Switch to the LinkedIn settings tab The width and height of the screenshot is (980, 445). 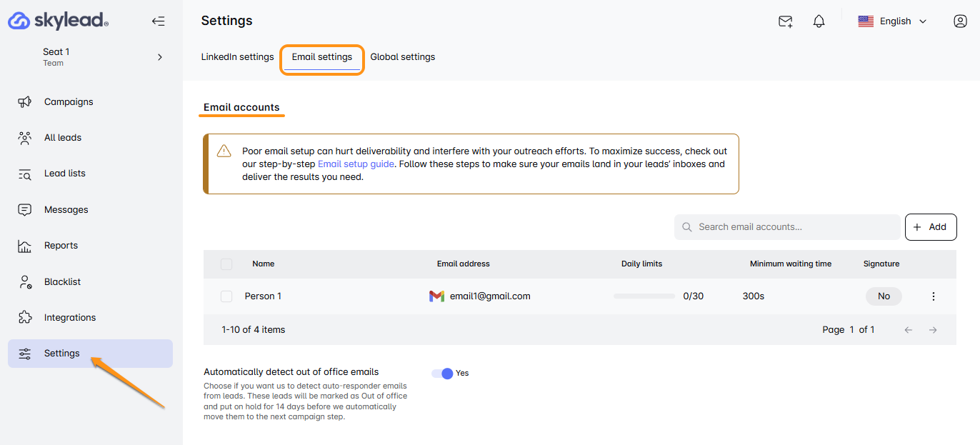[237, 57]
